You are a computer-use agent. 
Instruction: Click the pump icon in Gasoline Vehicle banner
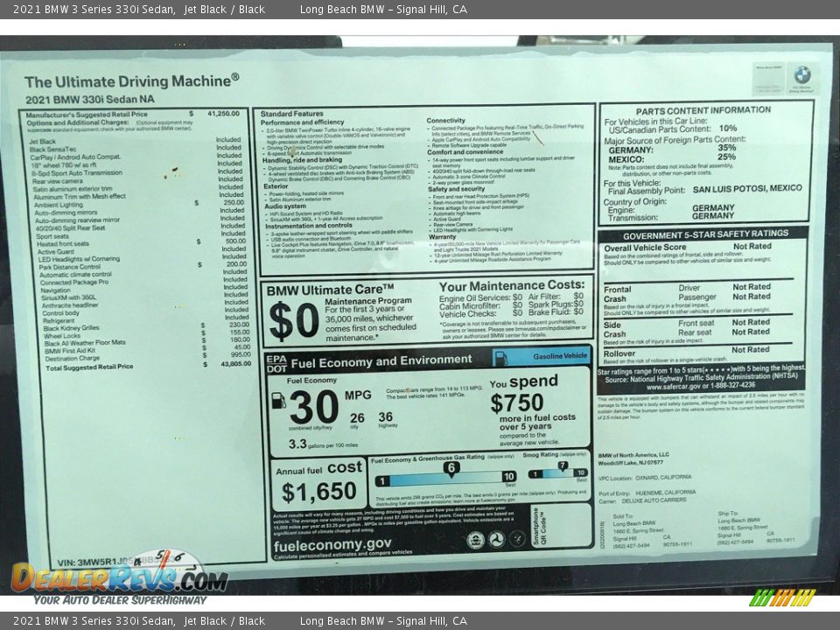500,357
